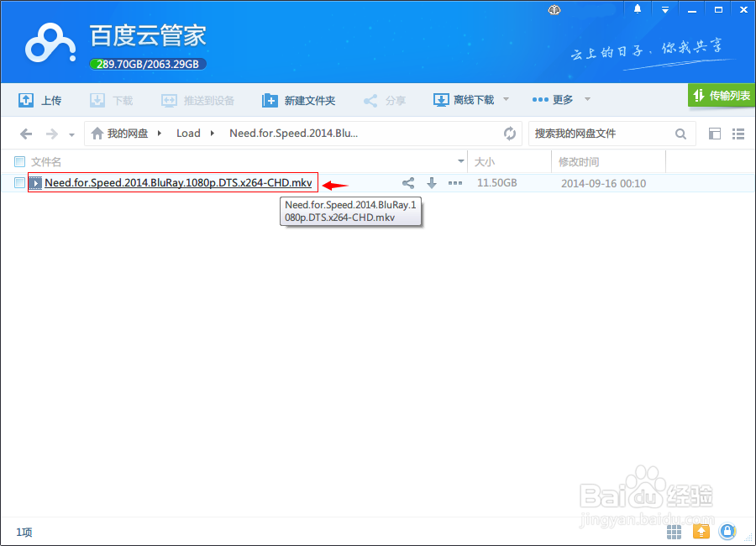The width and height of the screenshot is (756, 546).
Task: Go back with the left arrow
Action: (26, 134)
